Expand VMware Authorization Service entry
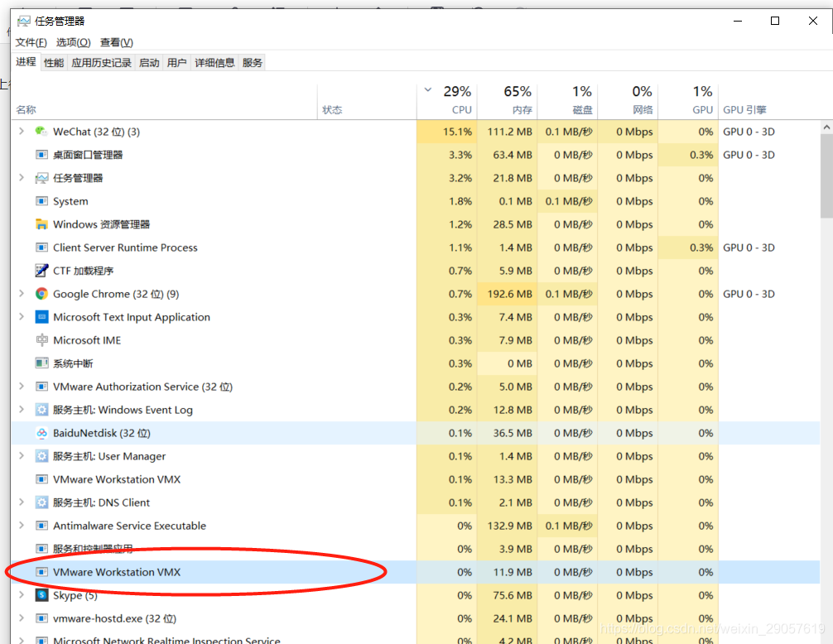833x644 pixels. (x=22, y=387)
